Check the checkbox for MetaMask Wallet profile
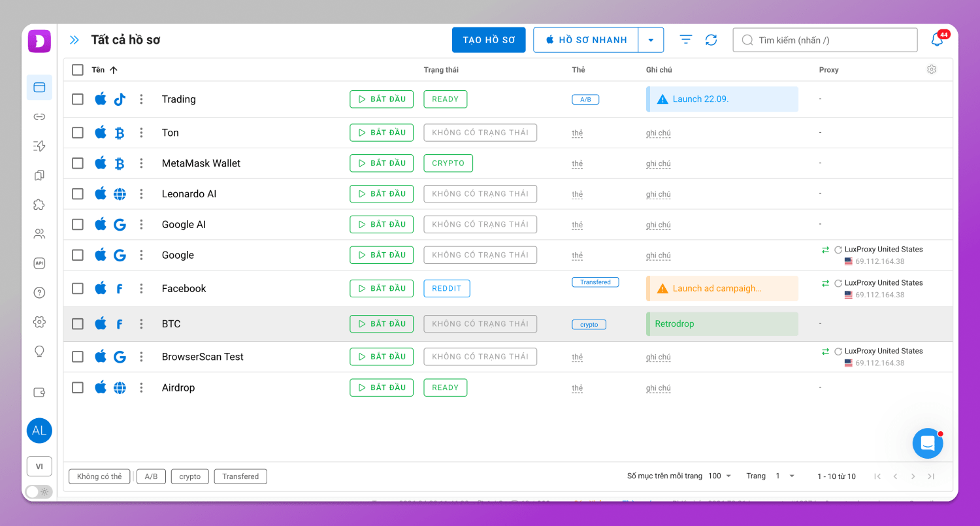The width and height of the screenshot is (980, 526). point(78,163)
